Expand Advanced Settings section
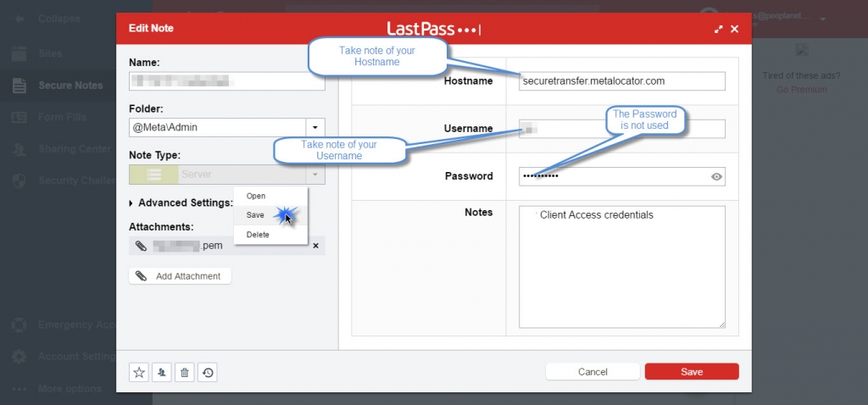Viewport: 868px width, 405px height. 181,203
